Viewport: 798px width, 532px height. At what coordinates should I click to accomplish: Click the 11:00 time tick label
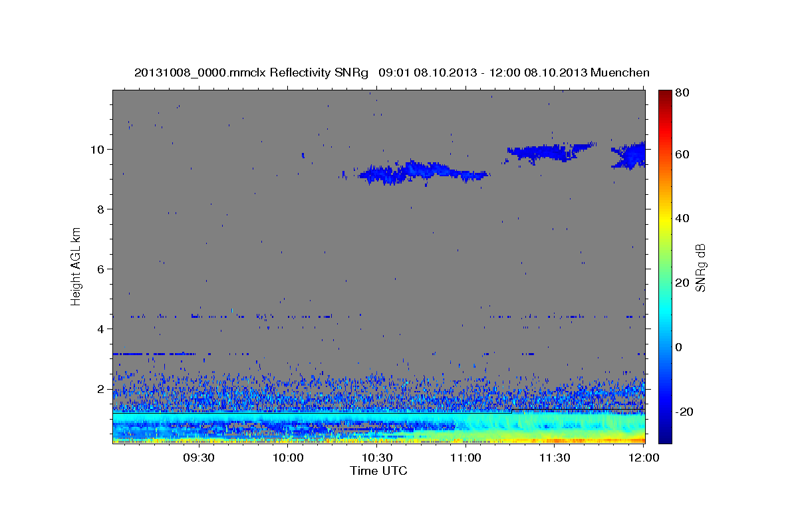(x=465, y=458)
